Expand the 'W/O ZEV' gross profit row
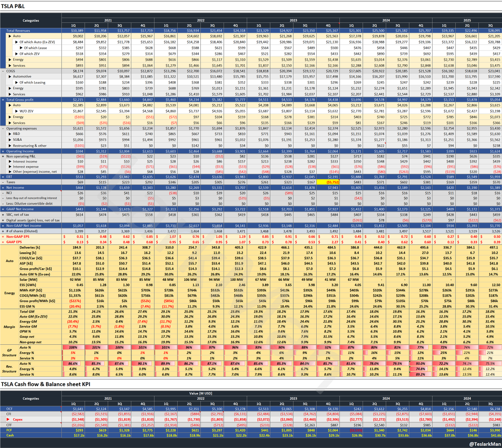502x448 pixels. tap(17, 111)
